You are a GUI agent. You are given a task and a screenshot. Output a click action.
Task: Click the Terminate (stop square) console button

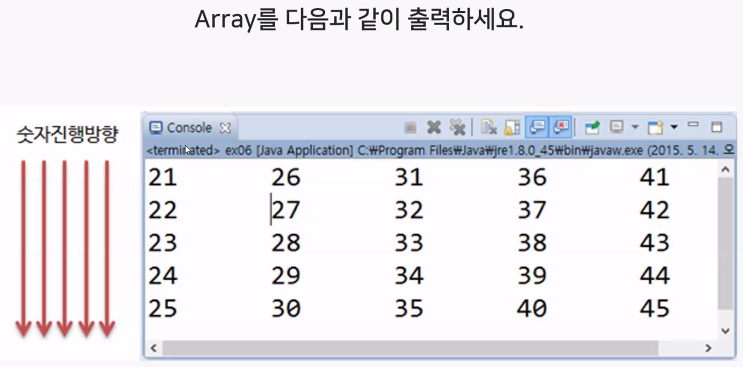point(410,127)
